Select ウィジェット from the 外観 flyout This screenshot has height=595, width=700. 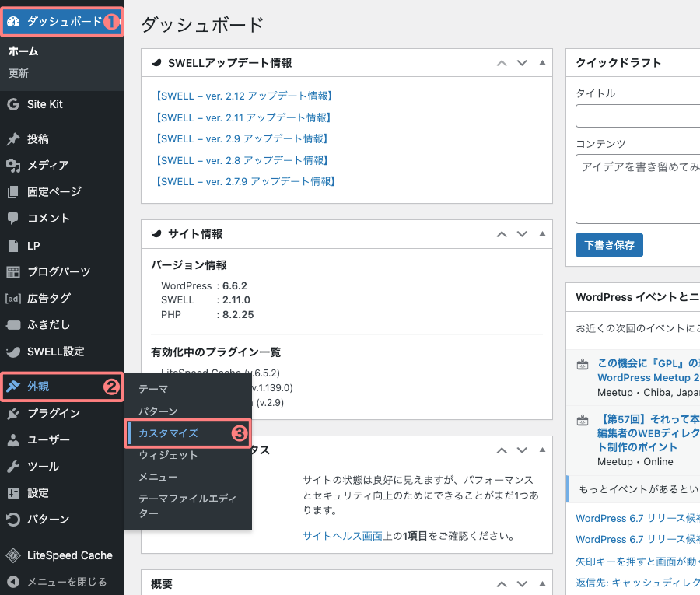click(x=168, y=455)
